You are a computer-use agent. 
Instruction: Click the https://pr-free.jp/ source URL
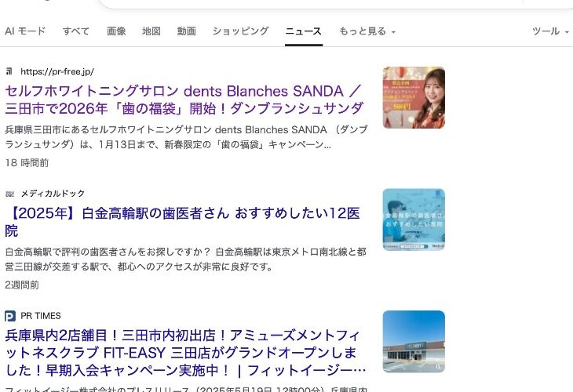[x=57, y=71]
